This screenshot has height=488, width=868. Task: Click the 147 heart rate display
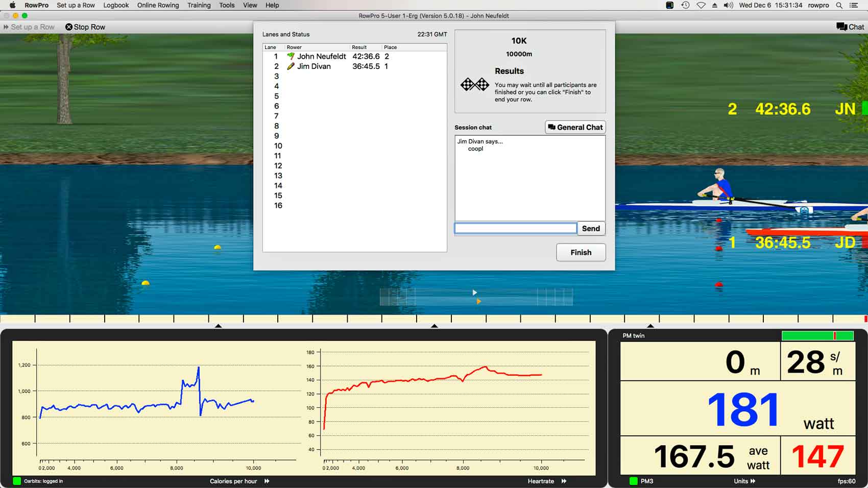(818, 456)
